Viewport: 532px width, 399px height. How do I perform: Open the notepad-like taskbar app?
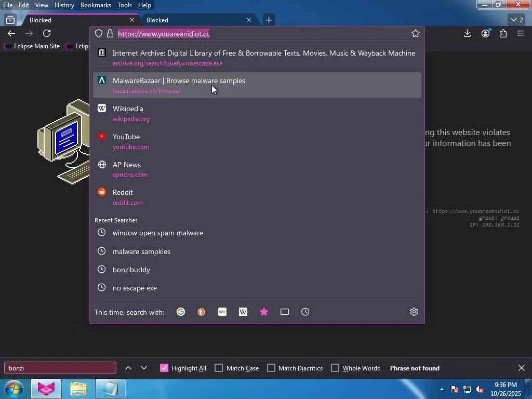[111, 389]
